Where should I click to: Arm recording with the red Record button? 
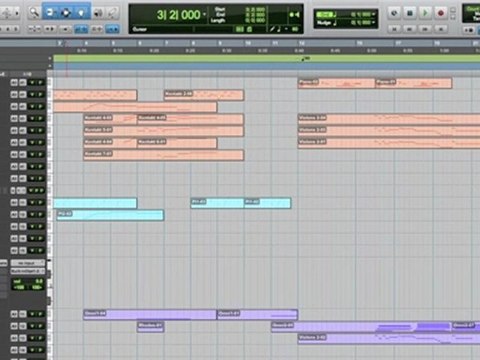click(x=441, y=13)
